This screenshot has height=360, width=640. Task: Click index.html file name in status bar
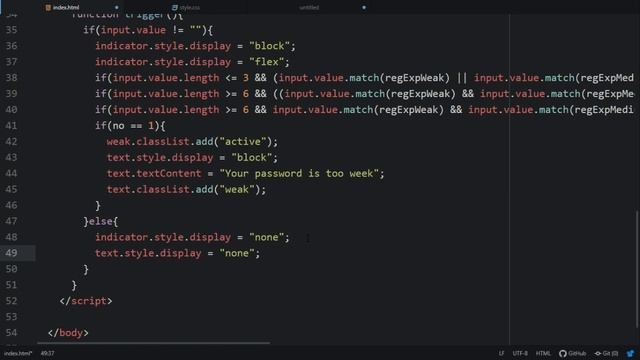(18, 353)
